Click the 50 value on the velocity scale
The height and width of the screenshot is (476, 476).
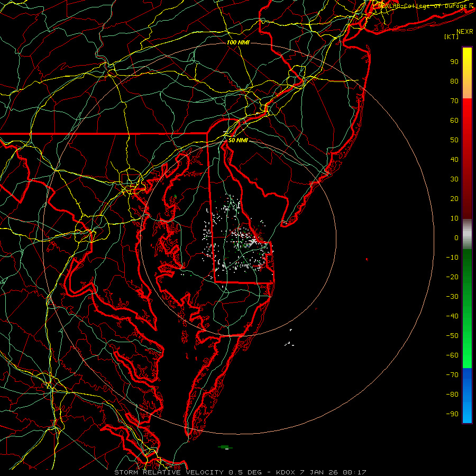(x=454, y=140)
